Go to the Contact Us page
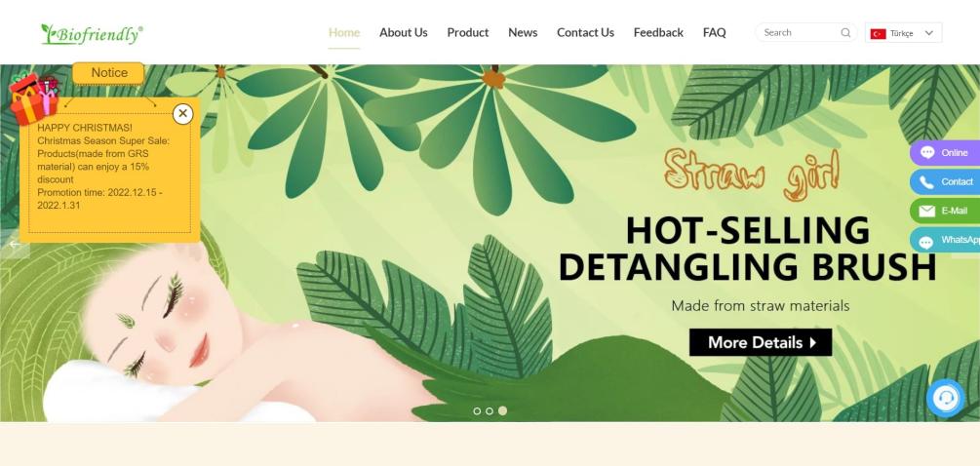980x466 pixels. (x=586, y=32)
